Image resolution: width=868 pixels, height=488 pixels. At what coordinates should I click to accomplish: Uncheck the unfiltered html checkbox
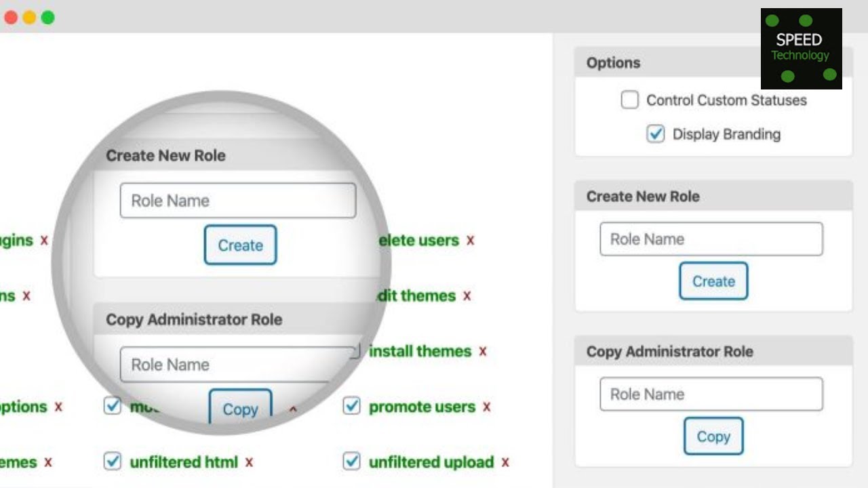(x=112, y=462)
